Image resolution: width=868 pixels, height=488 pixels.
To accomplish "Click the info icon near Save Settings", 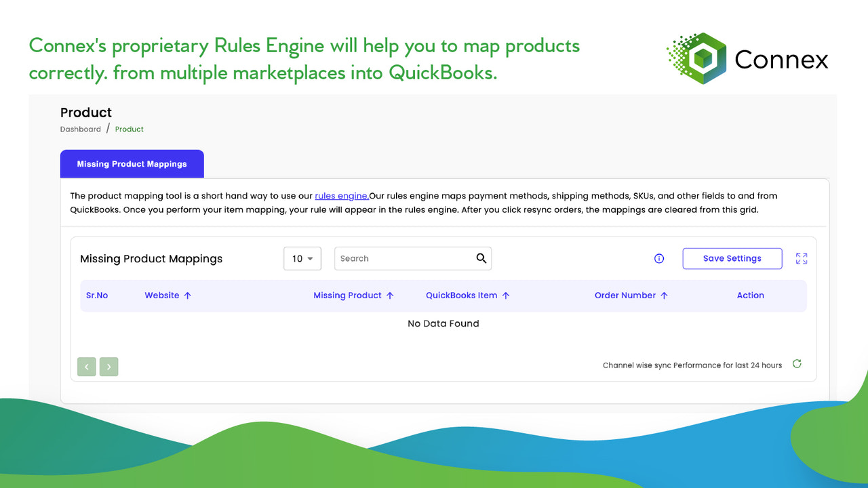I will pyautogui.click(x=658, y=258).
